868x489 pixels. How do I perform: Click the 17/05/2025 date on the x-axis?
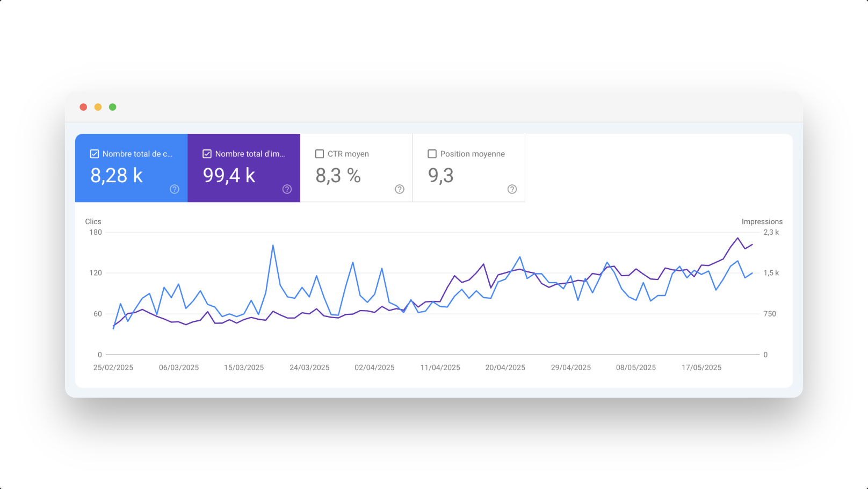click(701, 368)
